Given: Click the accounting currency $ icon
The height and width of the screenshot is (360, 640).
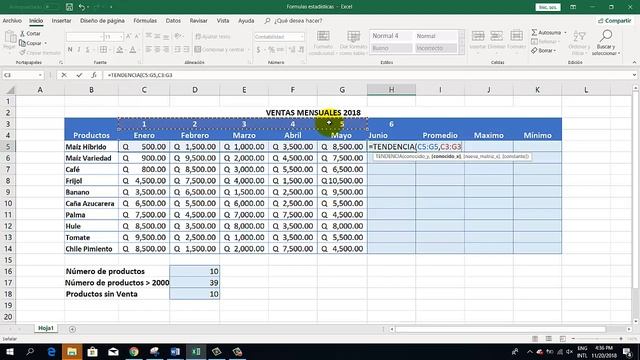Looking at the screenshot, I should point(258,50).
